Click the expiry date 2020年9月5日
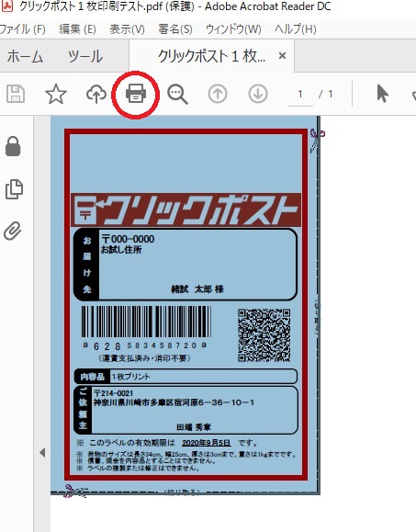Screen dimensions: 416x532 pyautogui.click(x=207, y=443)
